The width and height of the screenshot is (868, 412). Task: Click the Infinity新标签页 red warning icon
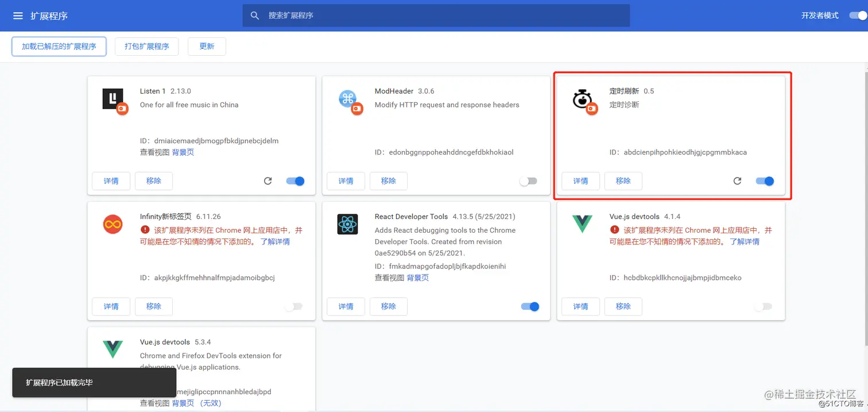point(145,230)
